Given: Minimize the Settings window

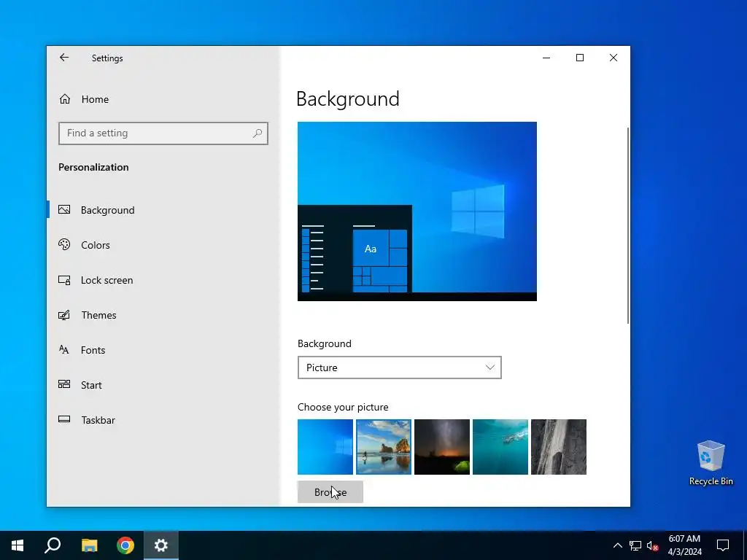Looking at the screenshot, I should click(x=546, y=58).
